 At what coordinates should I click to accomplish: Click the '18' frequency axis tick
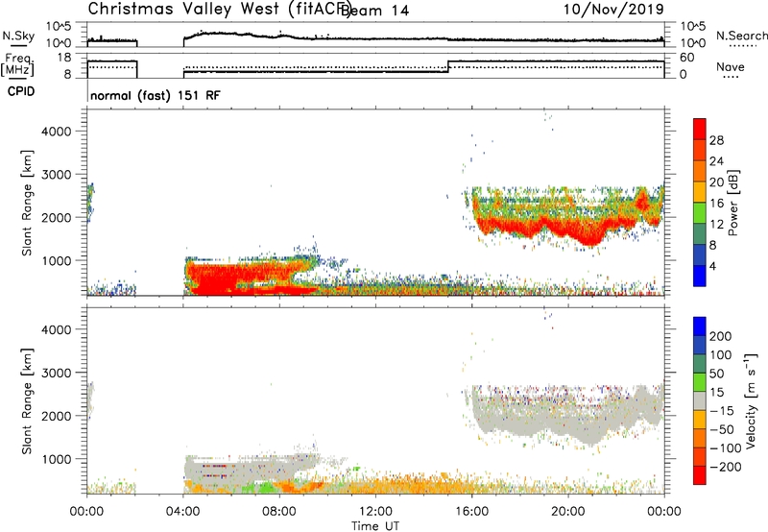(x=65, y=58)
